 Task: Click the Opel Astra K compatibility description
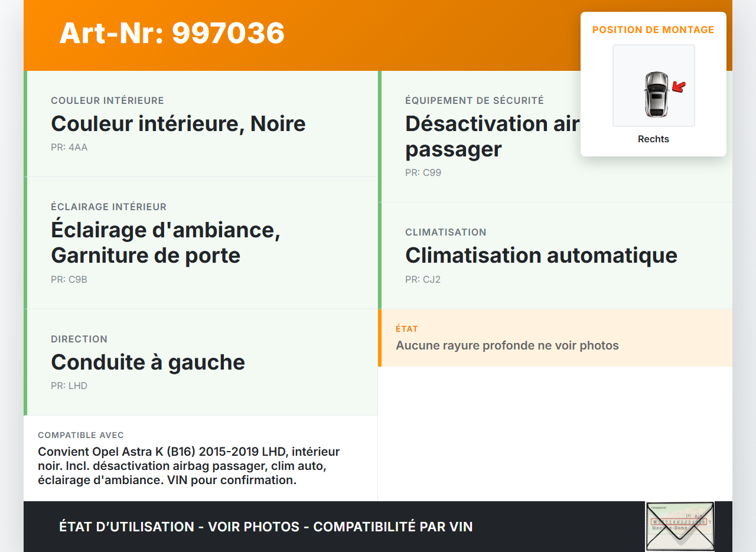pyautogui.click(x=189, y=466)
